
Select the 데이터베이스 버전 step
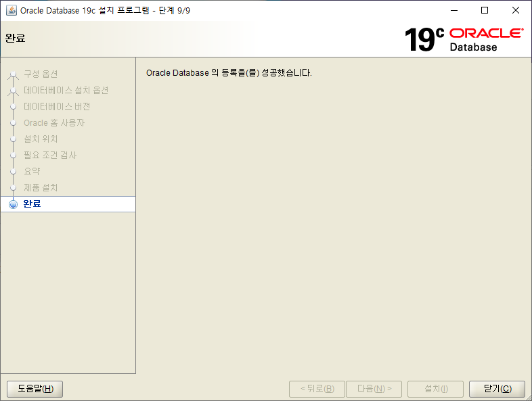coord(57,106)
